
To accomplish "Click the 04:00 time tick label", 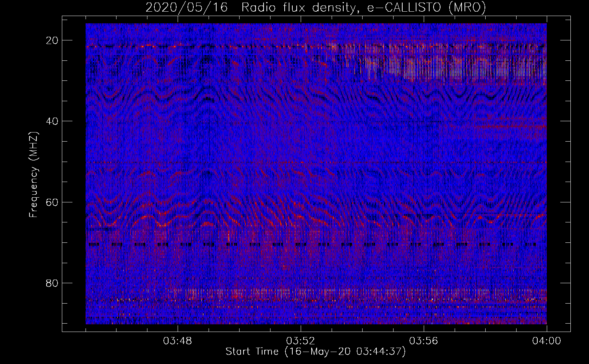I will (547, 341).
